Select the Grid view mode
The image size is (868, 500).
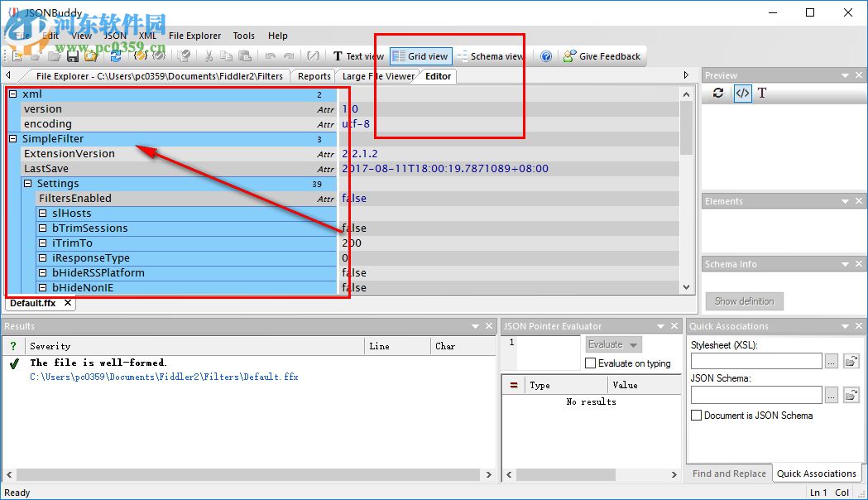(x=420, y=55)
